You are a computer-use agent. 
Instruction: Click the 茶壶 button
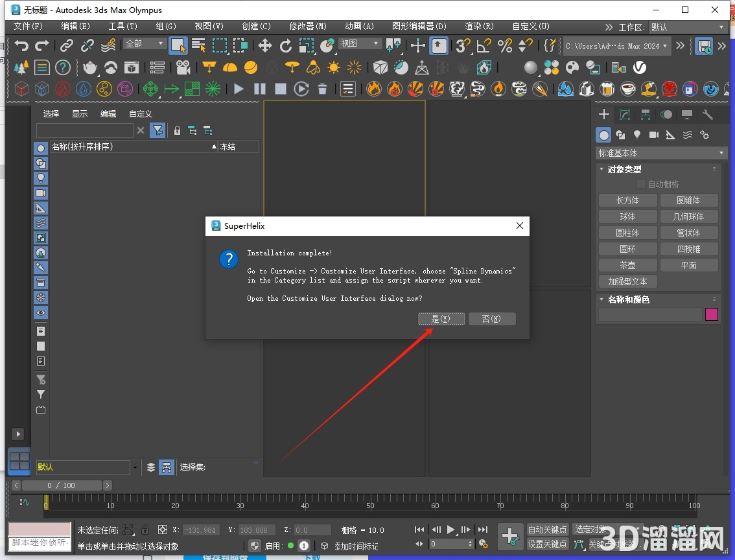pos(627,265)
